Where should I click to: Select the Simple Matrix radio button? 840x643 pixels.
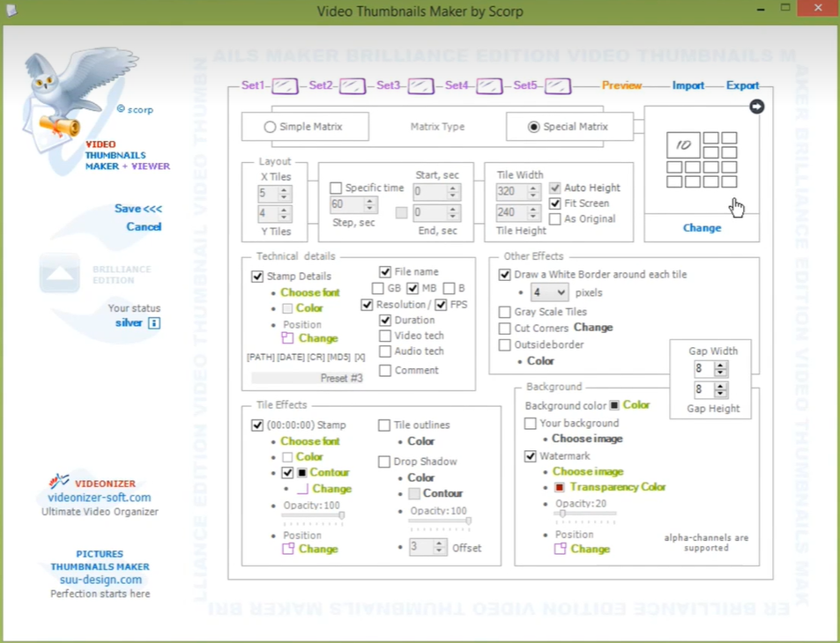click(x=270, y=127)
